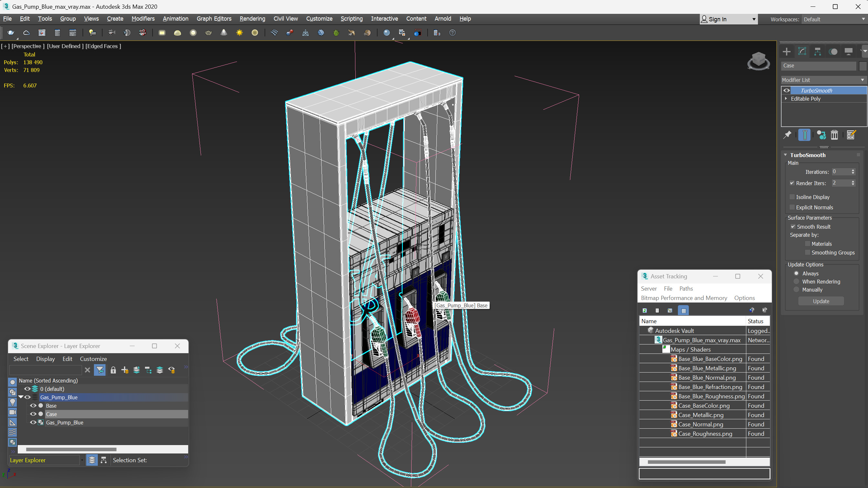The width and height of the screenshot is (868, 488).
Task: Open the Display panel monitor icon
Action: point(848,52)
